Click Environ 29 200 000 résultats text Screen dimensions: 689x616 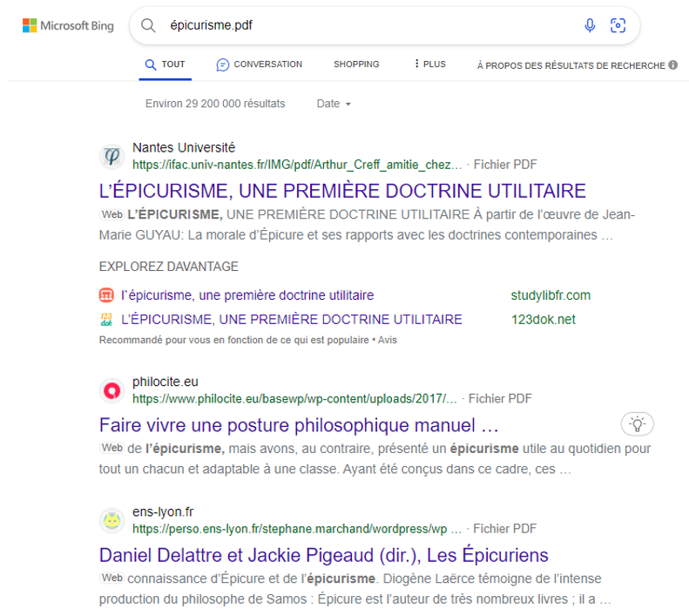click(x=215, y=104)
